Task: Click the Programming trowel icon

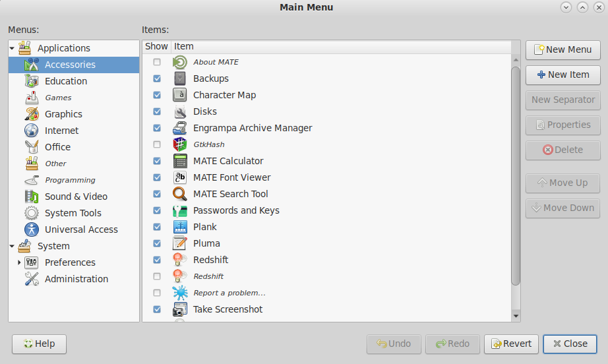Action: point(32,180)
